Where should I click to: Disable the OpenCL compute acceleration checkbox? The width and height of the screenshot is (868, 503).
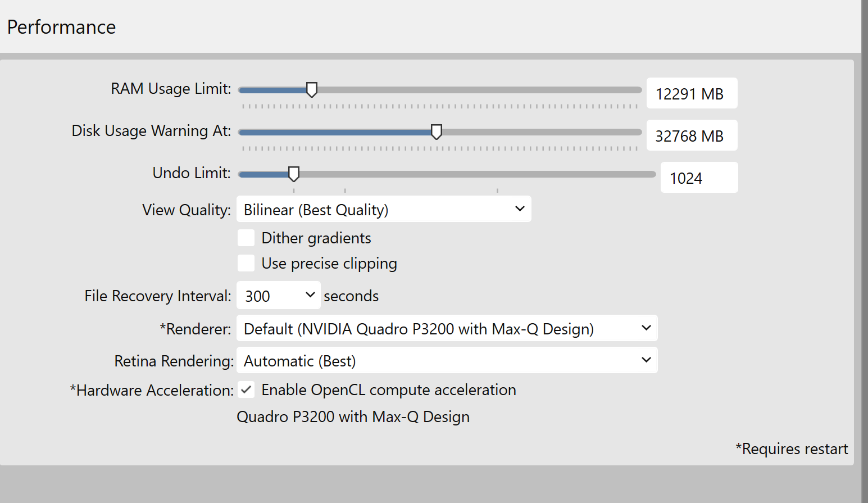click(x=246, y=389)
